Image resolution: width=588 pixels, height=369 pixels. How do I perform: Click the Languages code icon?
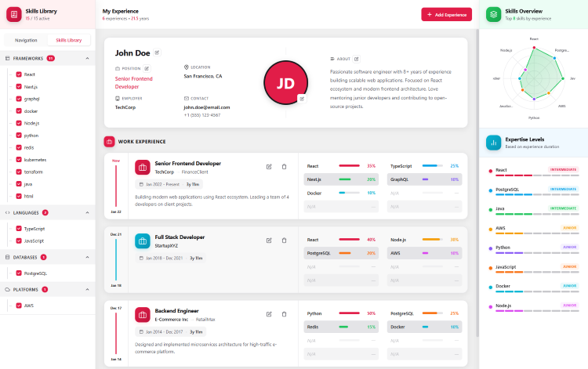pos(8,213)
